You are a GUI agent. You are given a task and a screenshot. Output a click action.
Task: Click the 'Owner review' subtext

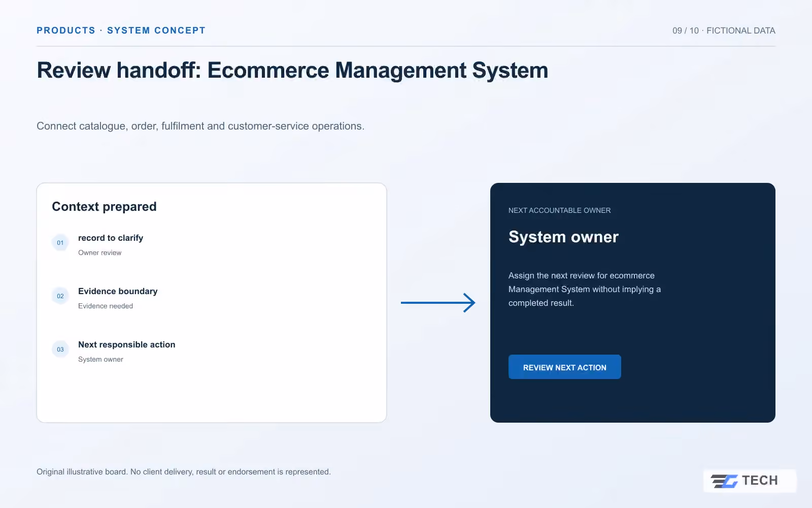click(x=100, y=252)
